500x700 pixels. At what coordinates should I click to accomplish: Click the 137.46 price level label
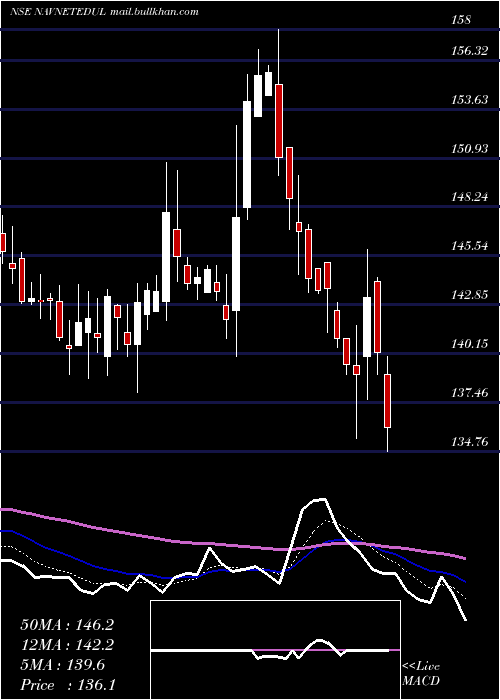pyautogui.click(x=469, y=393)
